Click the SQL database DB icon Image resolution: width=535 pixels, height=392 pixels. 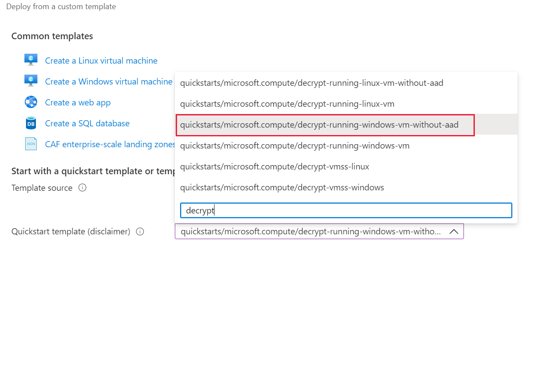pyautogui.click(x=31, y=123)
